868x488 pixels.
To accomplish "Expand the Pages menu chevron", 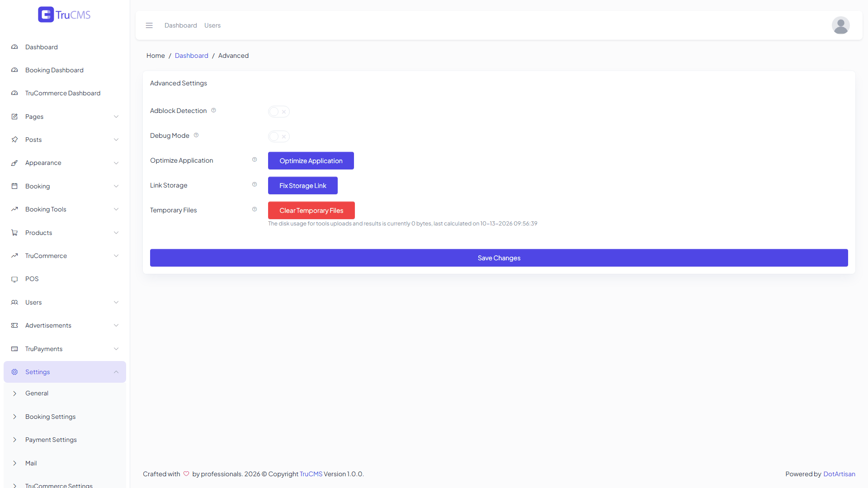I will click(116, 117).
